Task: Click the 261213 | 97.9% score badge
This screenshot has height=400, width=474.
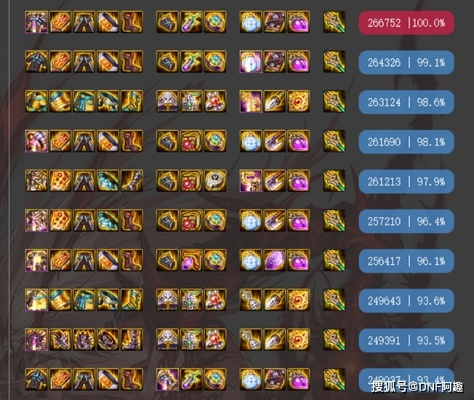Action: [406, 181]
